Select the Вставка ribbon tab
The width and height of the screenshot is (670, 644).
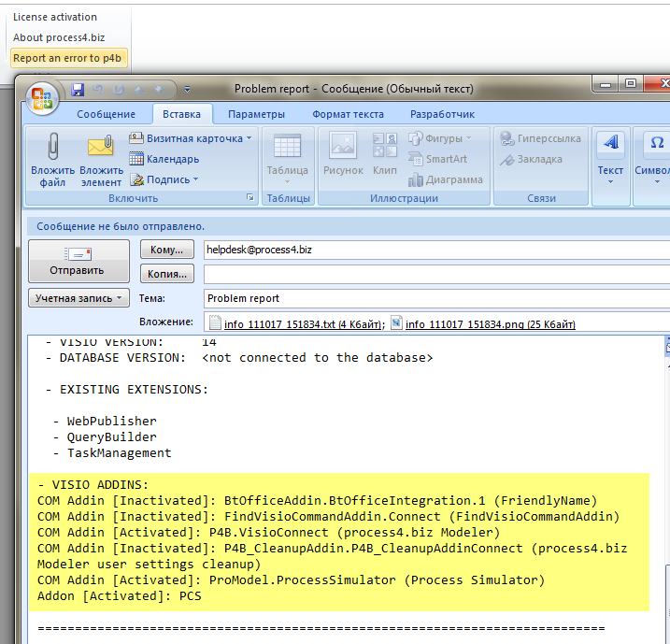coord(181,114)
